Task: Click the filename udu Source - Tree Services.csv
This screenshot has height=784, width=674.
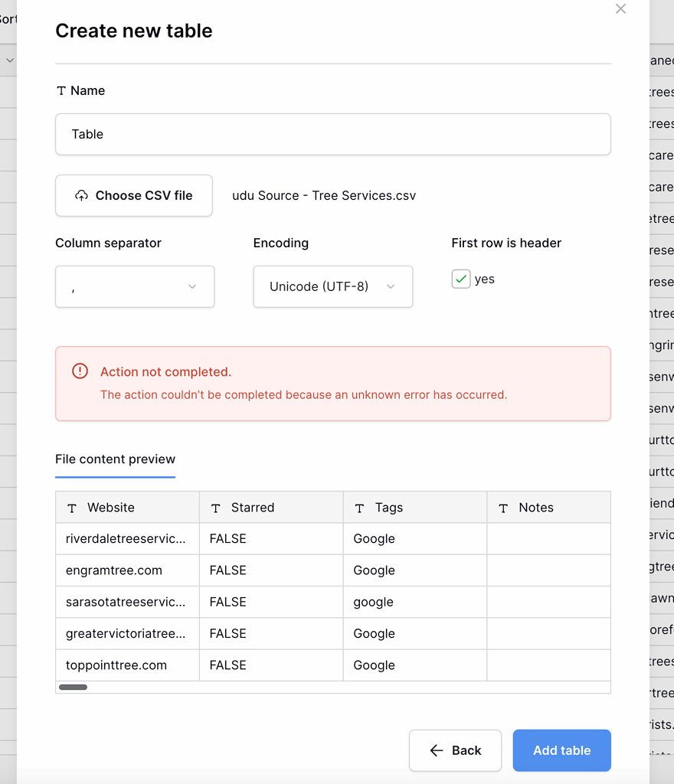Action: click(x=324, y=195)
